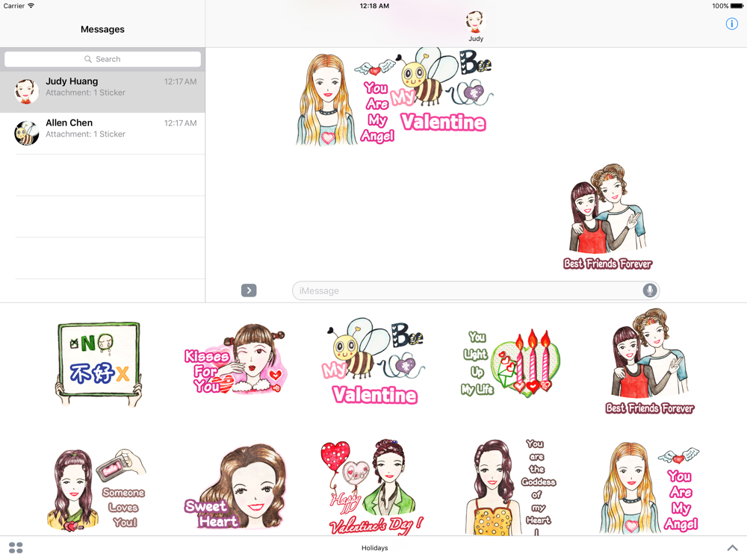Select the Bee My Valentine sticker in panel
This screenshot has width=747, height=560.
tap(374, 361)
